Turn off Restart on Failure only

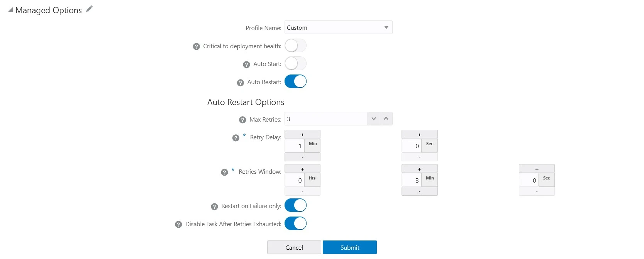[295, 206]
